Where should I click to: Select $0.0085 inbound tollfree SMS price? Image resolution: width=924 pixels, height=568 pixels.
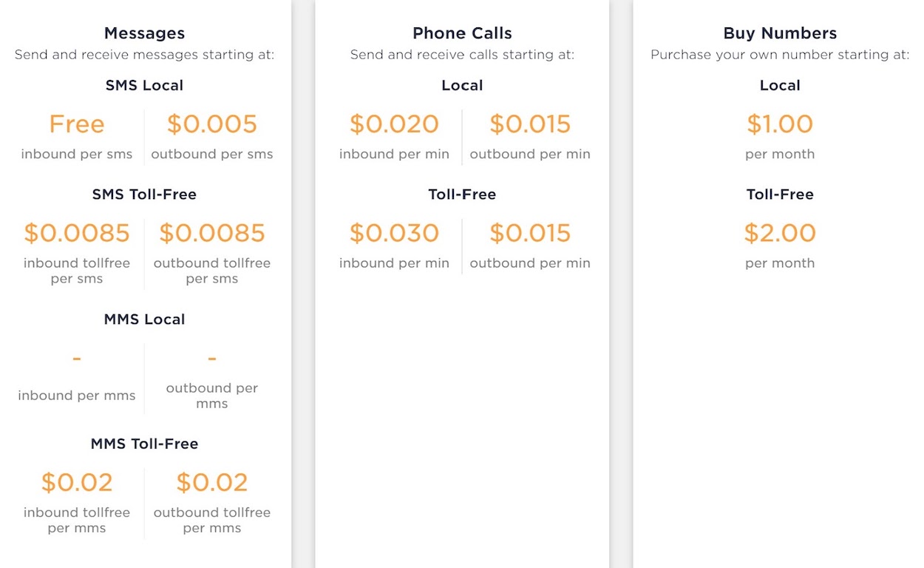tap(77, 233)
